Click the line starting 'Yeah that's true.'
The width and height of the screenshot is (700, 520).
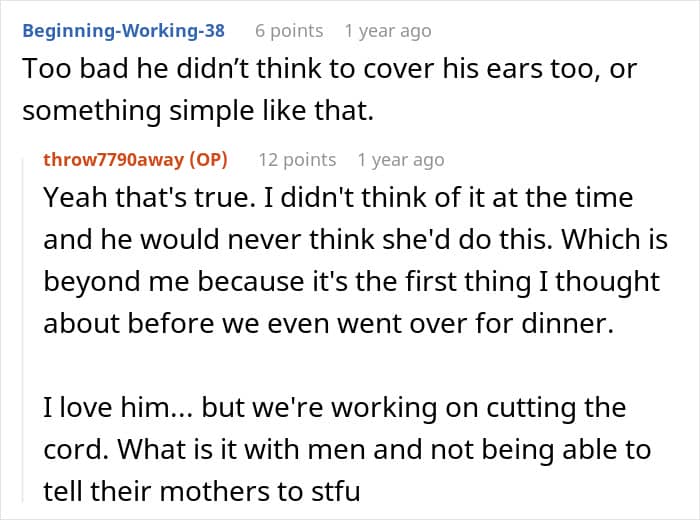click(x=338, y=197)
